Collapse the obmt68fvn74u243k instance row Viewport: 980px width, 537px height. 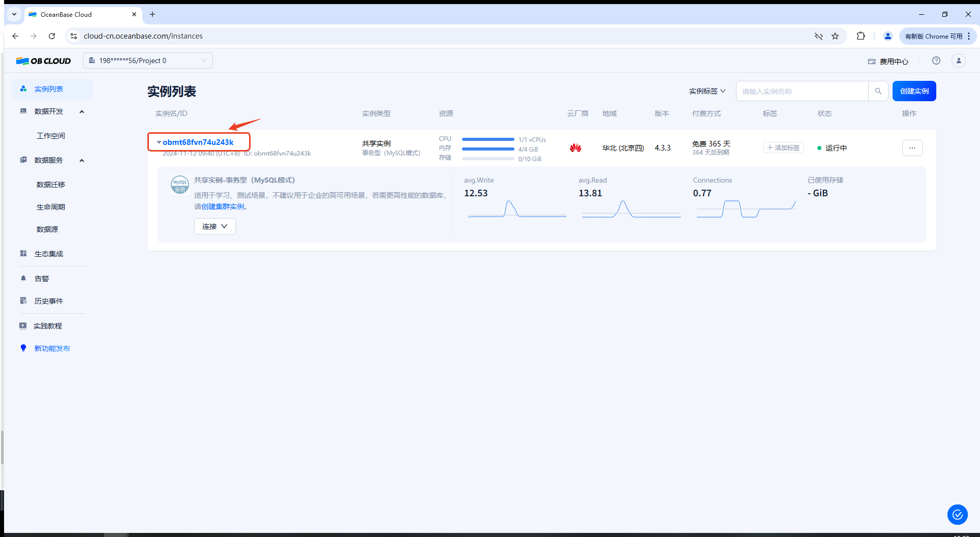(159, 142)
